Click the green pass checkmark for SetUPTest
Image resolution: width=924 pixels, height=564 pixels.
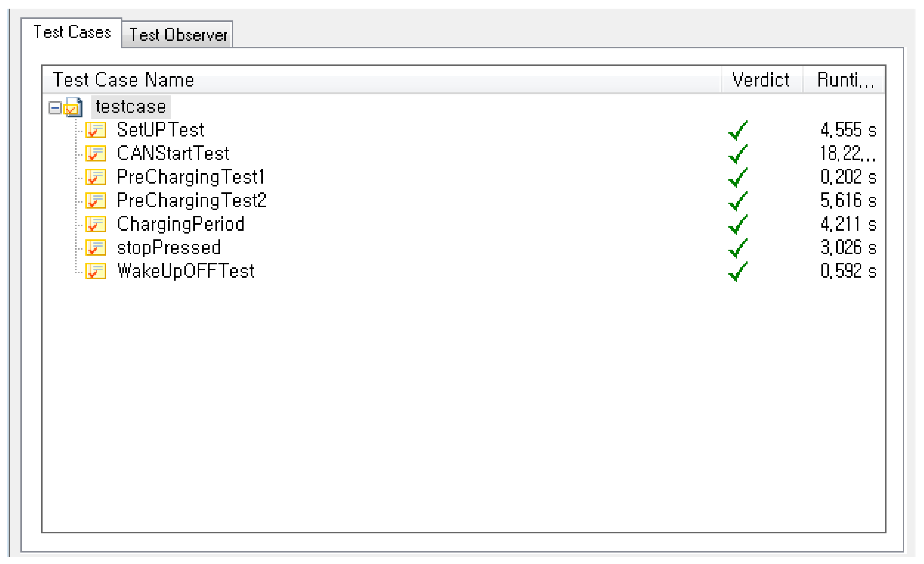(x=738, y=131)
